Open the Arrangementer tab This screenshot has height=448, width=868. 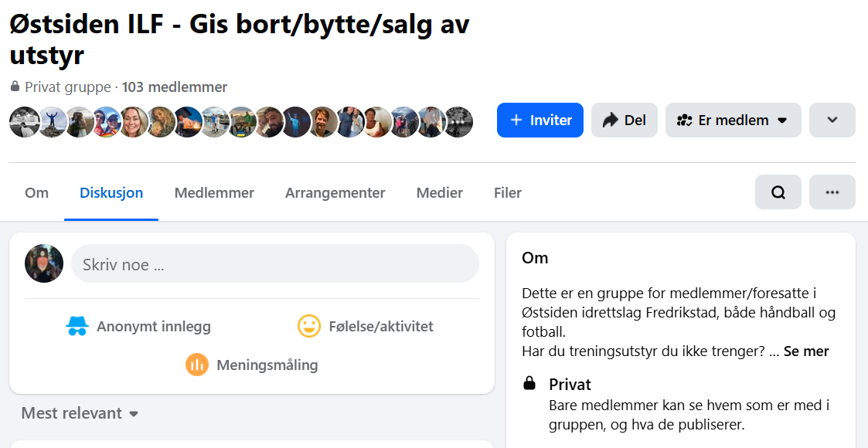coord(335,193)
